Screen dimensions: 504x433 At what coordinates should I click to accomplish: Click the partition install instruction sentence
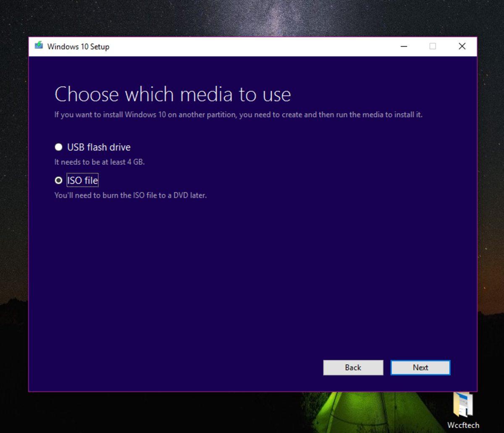click(239, 114)
